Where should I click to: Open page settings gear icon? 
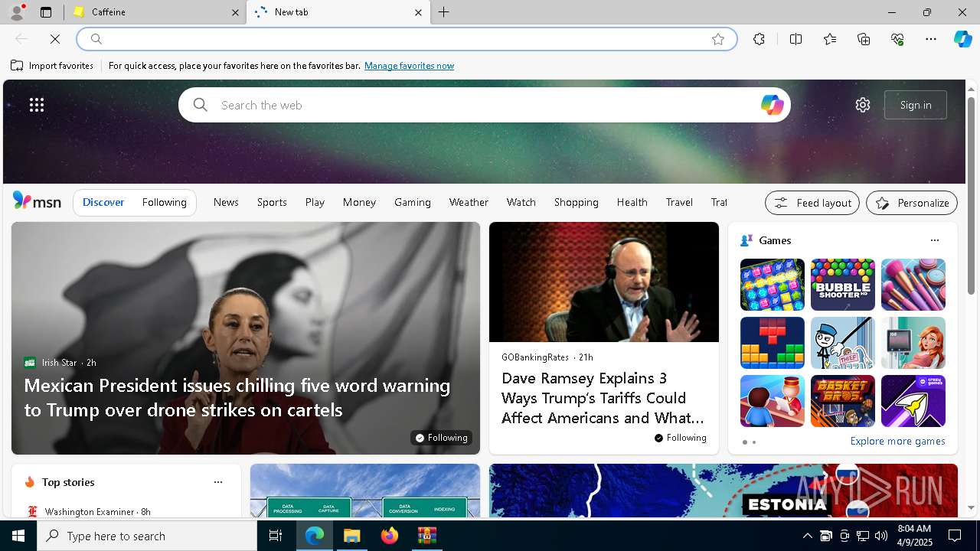click(x=863, y=105)
